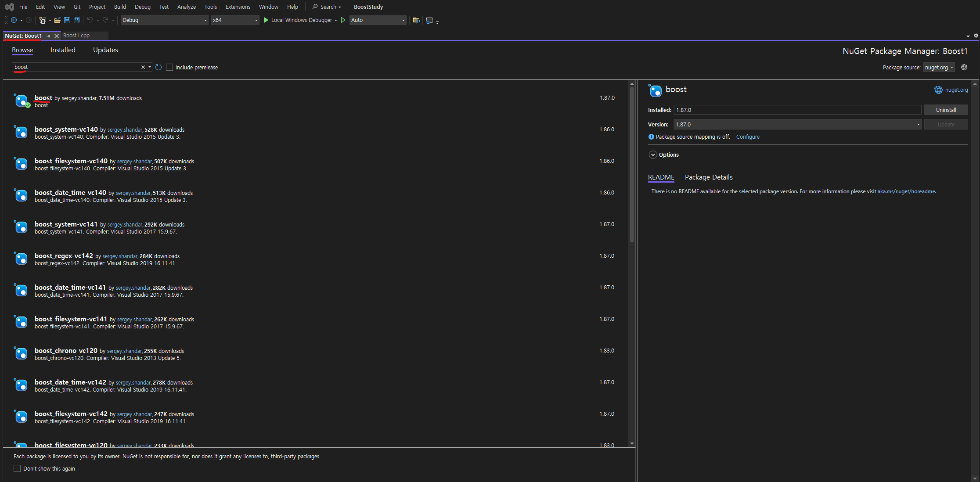This screenshot has width=980, height=482.
Task: Select the boost_filesystem-vc141 package row
Action: pos(314,322)
